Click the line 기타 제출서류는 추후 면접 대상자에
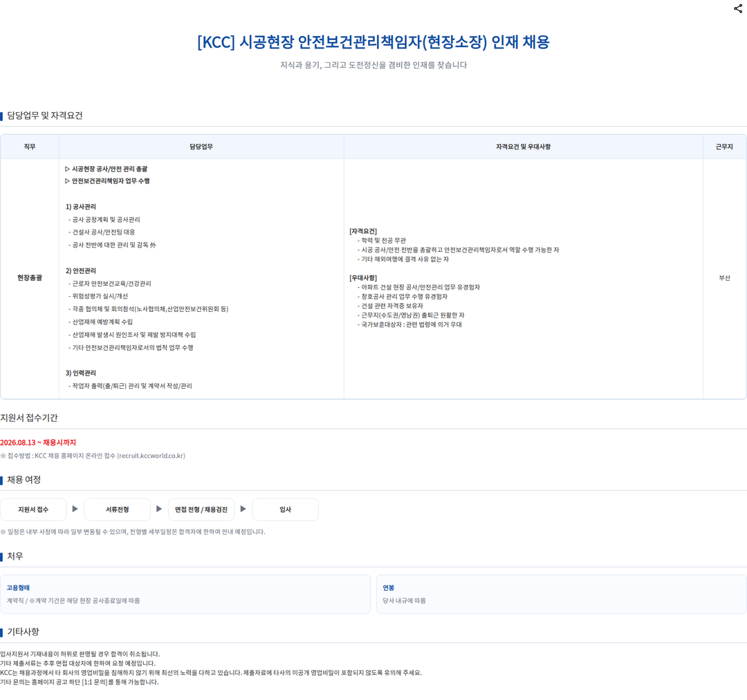This screenshot has height=700, width=747. [x=77, y=663]
